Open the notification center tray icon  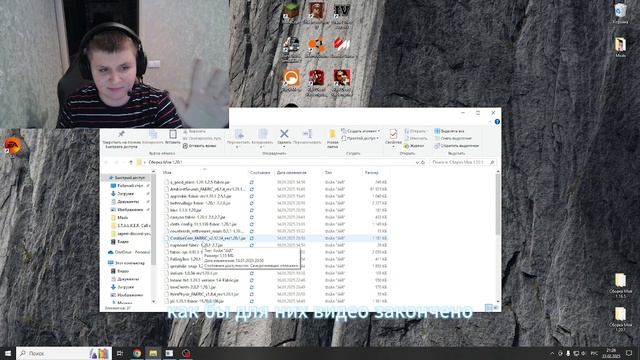[x=629, y=353]
